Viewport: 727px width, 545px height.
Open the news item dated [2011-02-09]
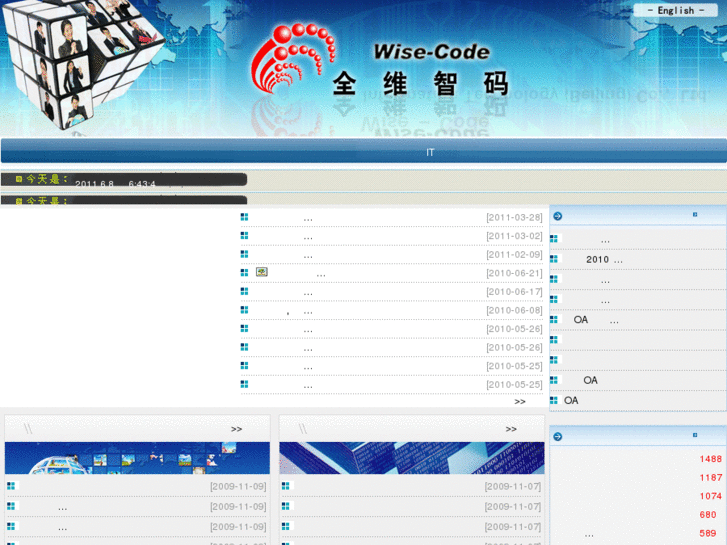coord(392,255)
